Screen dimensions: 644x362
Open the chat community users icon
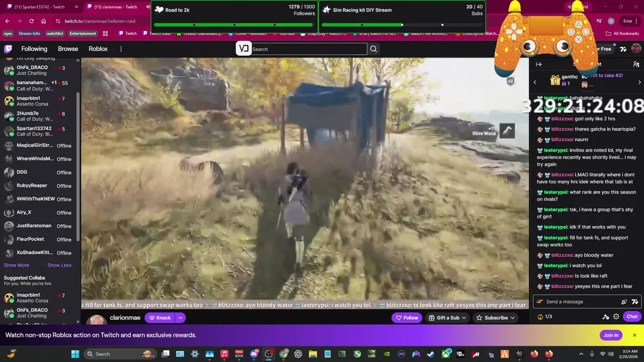(x=636, y=64)
